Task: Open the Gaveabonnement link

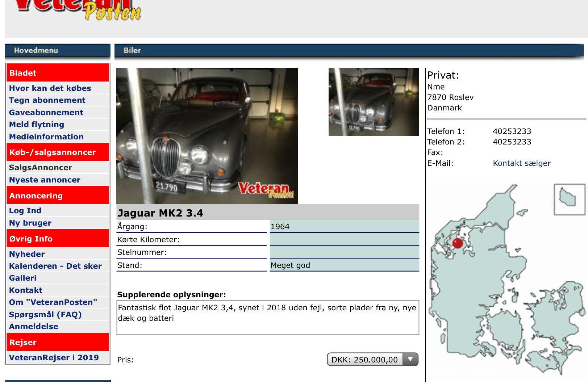Action: (46, 113)
